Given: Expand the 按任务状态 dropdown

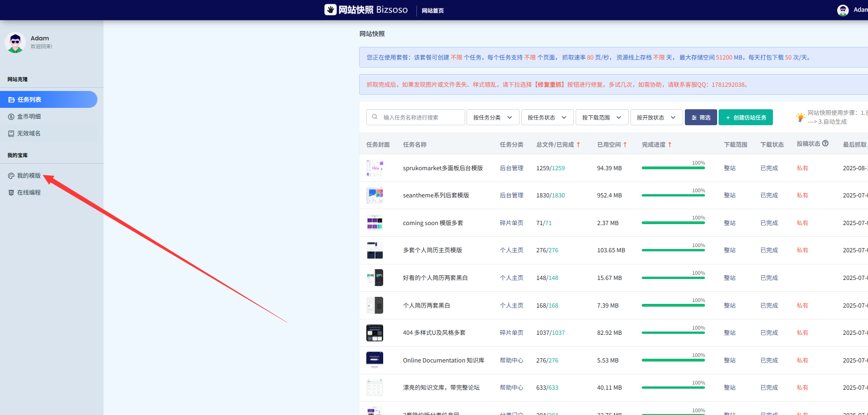Looking at the screenshot, I should tap(547, 117).
